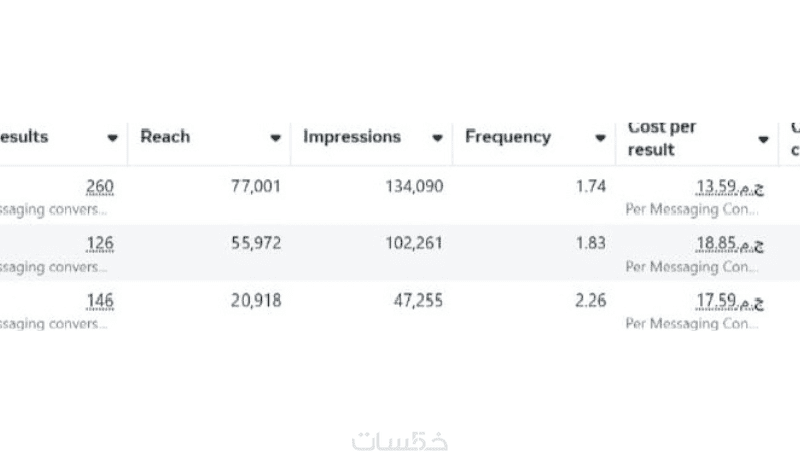Open the Results column dropdown arrow
The image size is (800, 460).
pyautogui.click(x=113, y=138)
